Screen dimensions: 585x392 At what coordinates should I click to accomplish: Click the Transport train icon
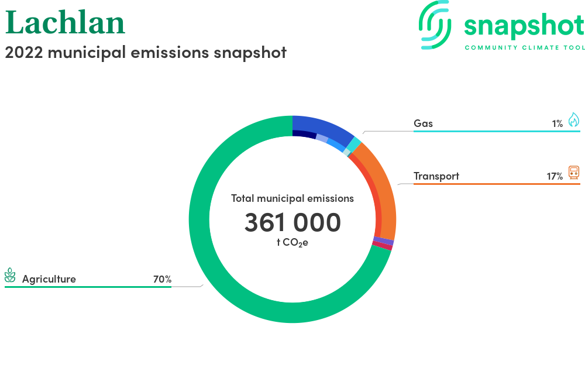[574, 173]
